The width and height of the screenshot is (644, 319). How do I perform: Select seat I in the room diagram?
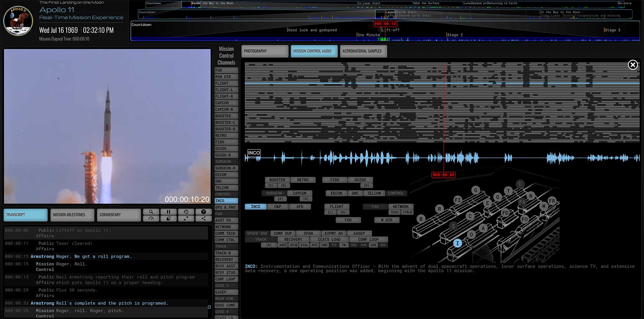pyautogui.click(x=457, y=243)
